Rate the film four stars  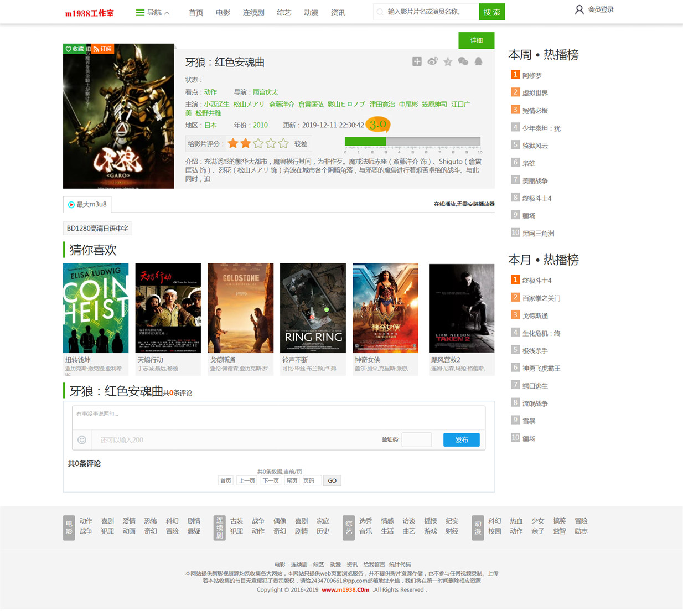click(271, 143)
